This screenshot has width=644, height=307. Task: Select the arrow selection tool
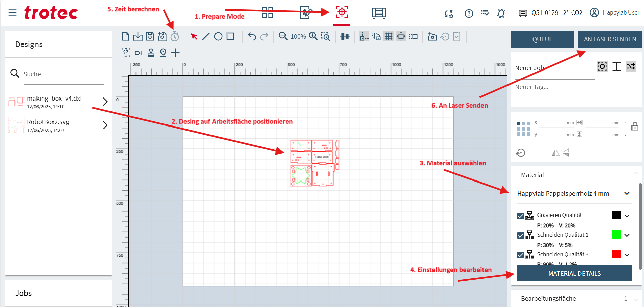pyautogui.click(x=194, y=36)
